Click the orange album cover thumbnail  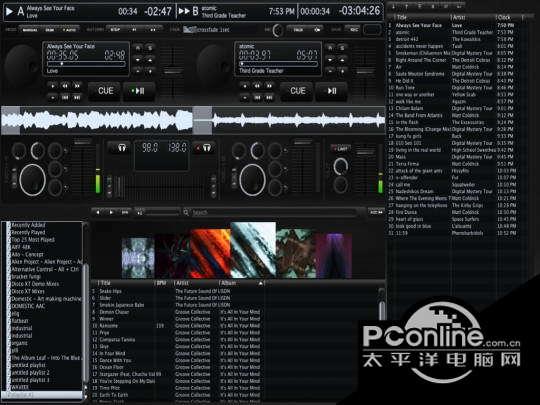210,253
